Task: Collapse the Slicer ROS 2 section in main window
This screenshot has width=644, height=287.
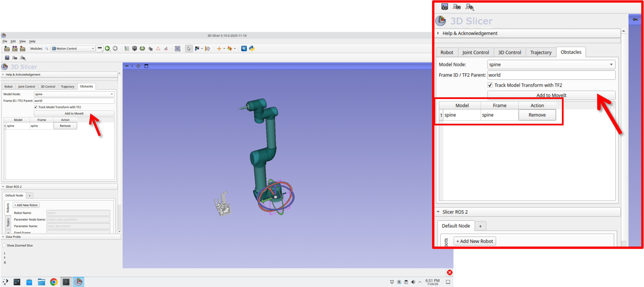Action: (x=59, y=187)
